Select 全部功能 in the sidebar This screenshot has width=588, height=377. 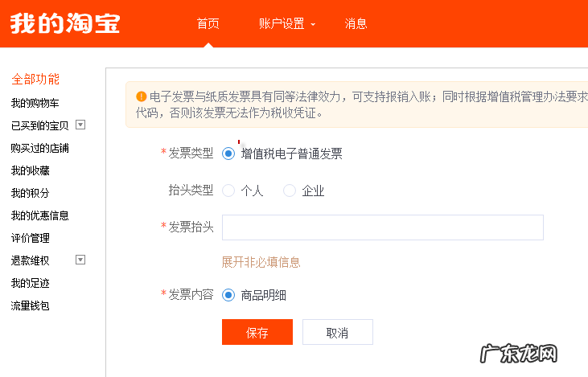point(35,79)
